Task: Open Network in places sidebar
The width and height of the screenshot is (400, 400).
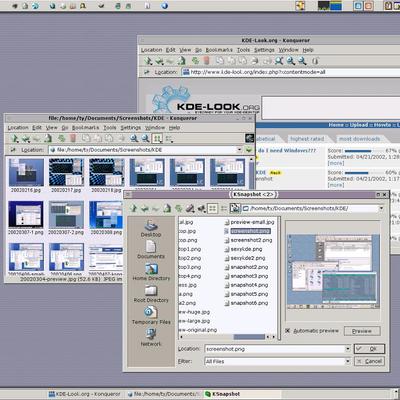Action: click(151, 337)
